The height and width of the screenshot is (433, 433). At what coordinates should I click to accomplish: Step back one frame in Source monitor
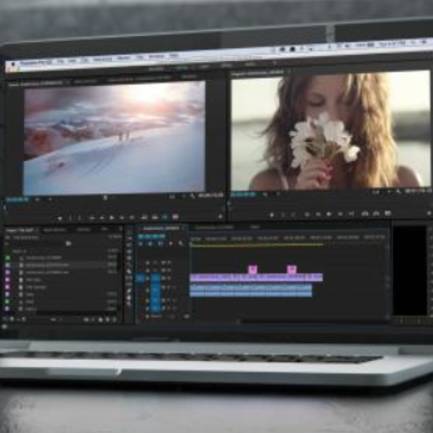point(102,218)
